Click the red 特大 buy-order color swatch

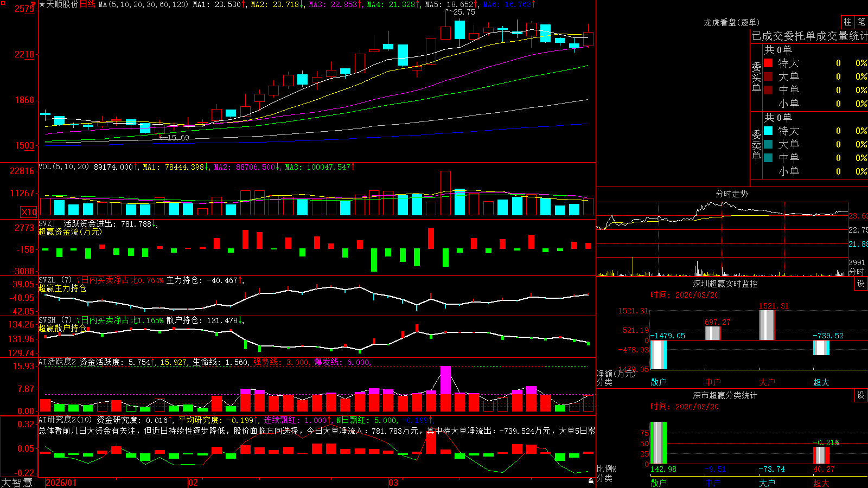pos(768,63)
